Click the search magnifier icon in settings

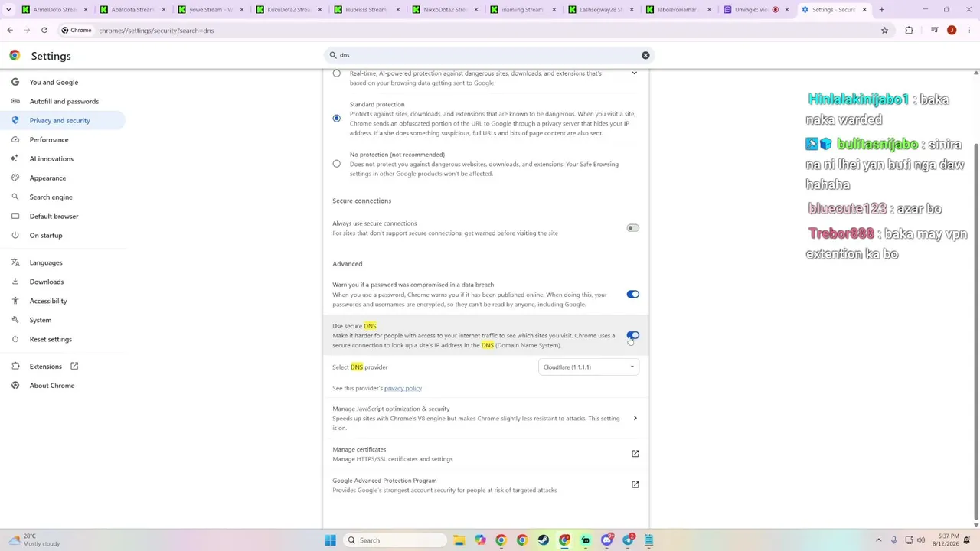[333, 55]
